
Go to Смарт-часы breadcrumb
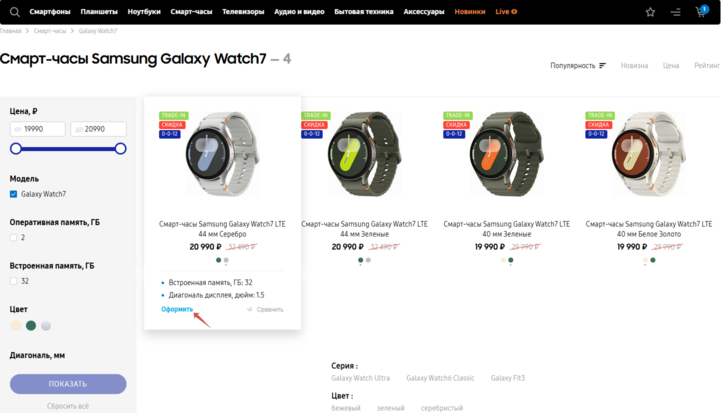pos(50,31)
